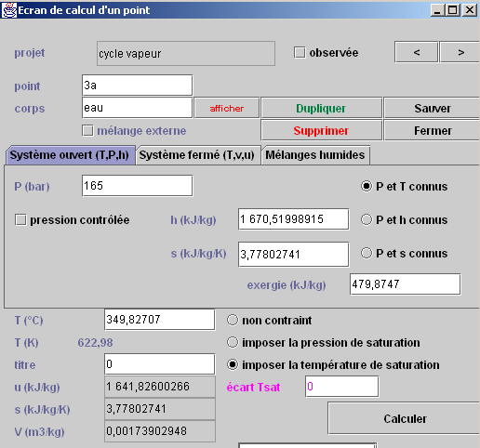Image resolution: width=480 pixels, height=448 pixels.
Task: Click the Dupliquer button
Action: (321, 108)
